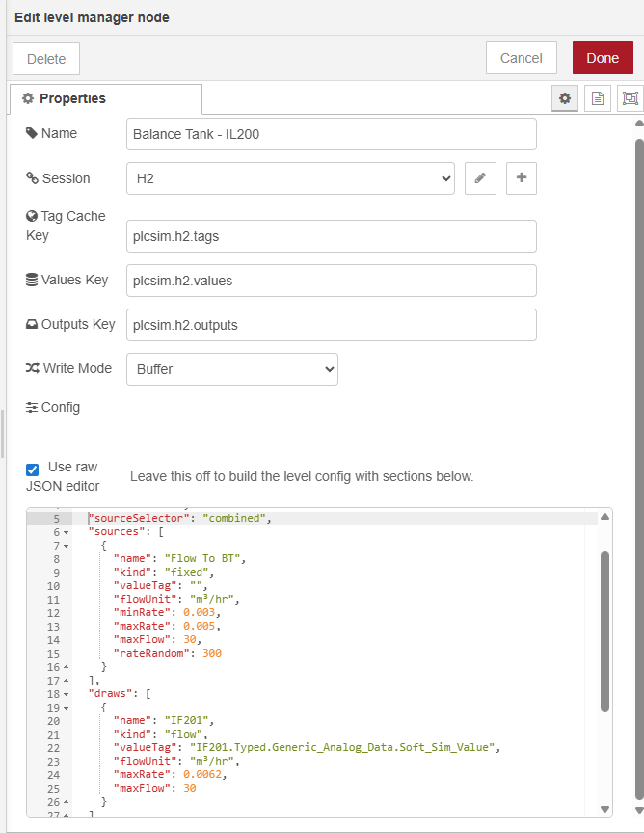Click the Outputs Key inbox icon
644x833 pixels.
(32, 324)
